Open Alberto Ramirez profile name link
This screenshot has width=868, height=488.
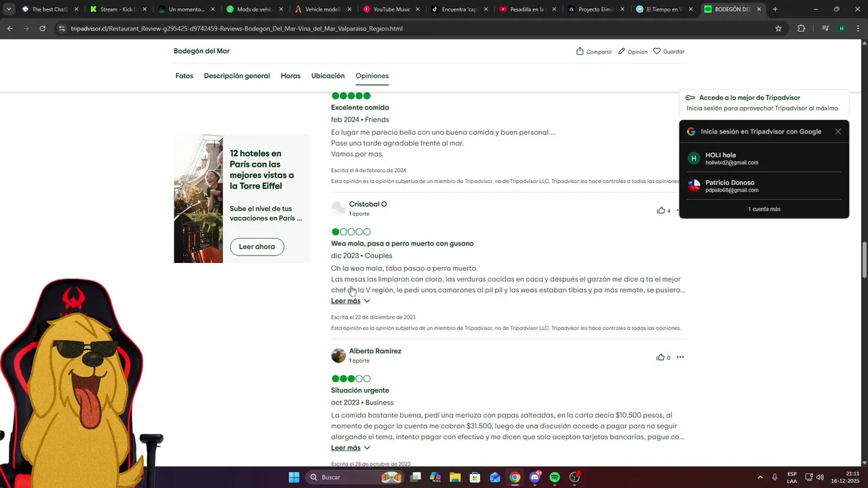(x=375, y=351)
